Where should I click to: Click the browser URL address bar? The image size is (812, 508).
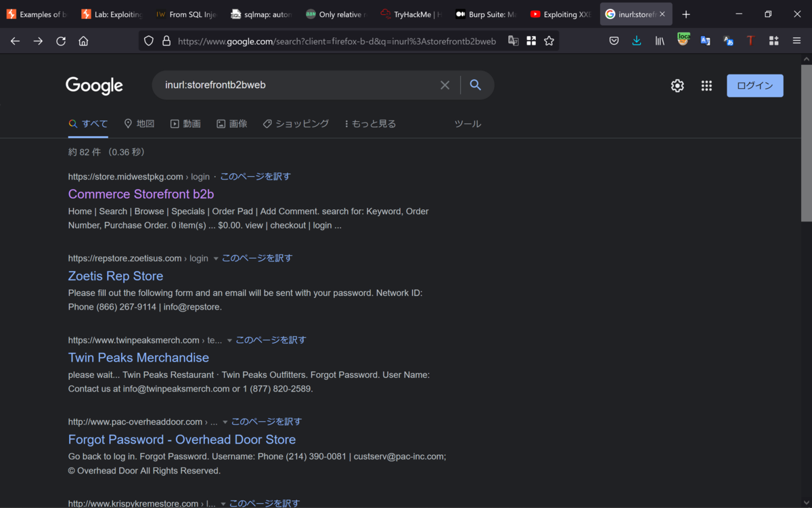(x=337, y=41)
